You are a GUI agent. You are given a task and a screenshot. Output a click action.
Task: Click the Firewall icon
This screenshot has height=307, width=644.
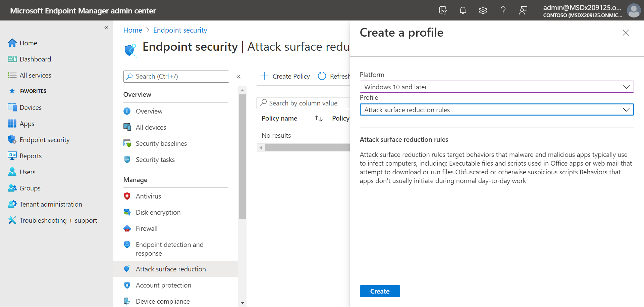127,228
